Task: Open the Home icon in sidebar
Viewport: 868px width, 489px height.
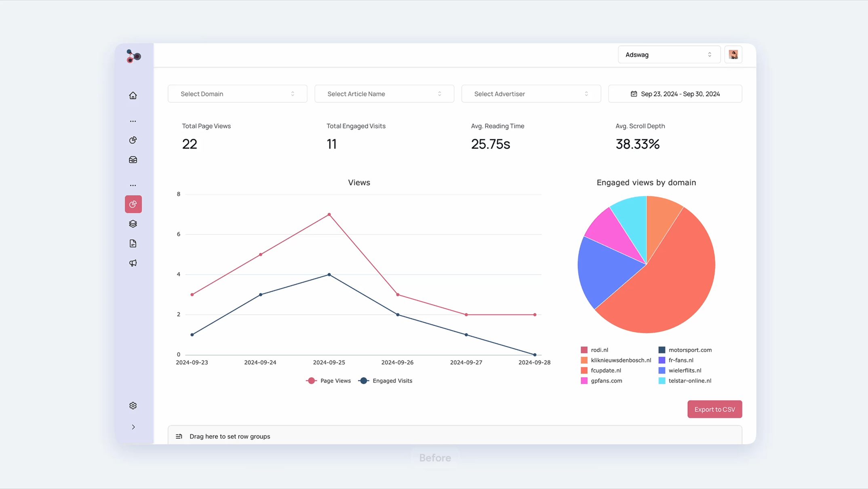Action: pos(133,95)
